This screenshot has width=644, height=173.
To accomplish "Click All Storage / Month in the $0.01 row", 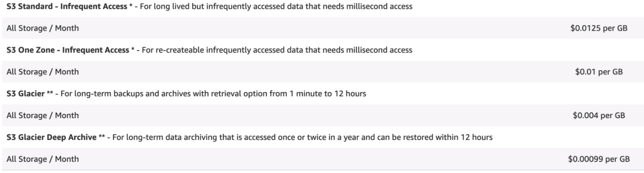I will tap(42, 72).
